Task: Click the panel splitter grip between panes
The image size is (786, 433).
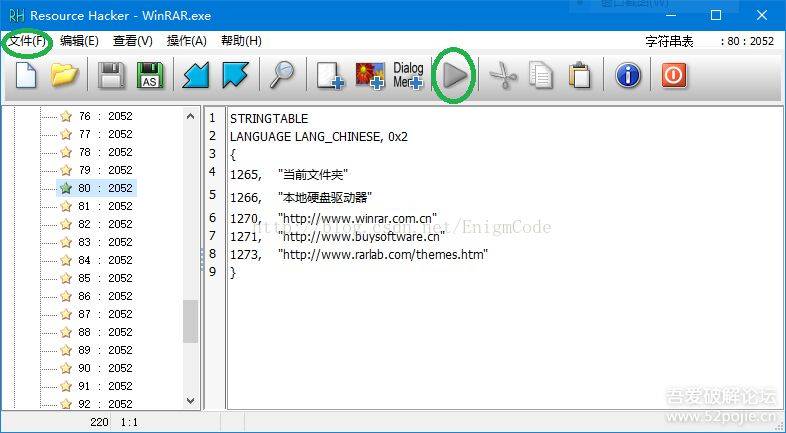Action: pyautogui.click(x=203, y=259)
